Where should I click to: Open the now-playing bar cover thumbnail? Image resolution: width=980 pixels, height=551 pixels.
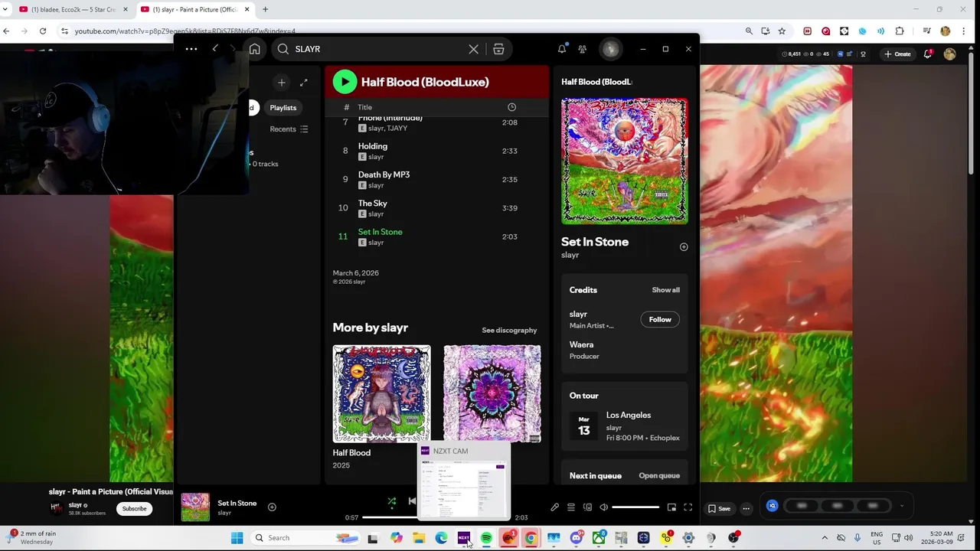[x=195, y=507]
